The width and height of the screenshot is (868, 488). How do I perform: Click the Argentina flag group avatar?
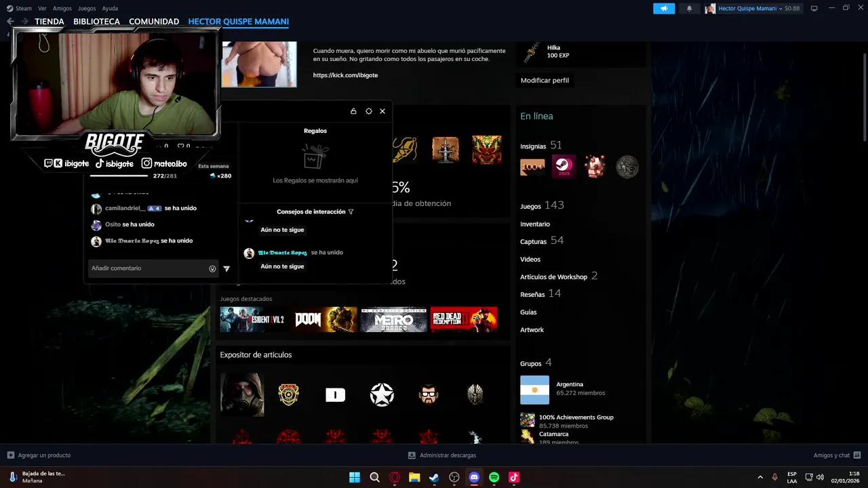pos(534,390)
